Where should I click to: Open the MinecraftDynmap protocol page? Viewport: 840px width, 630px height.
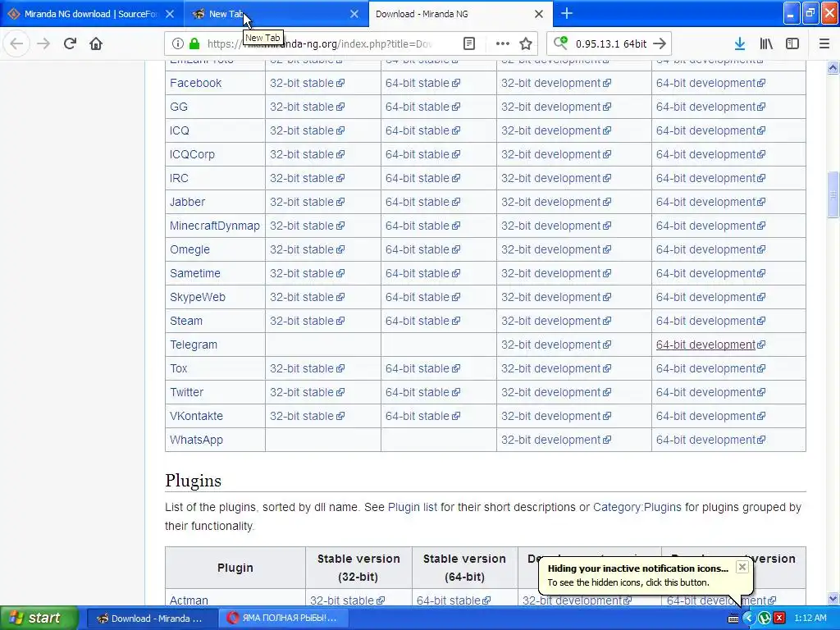(215, 226)
